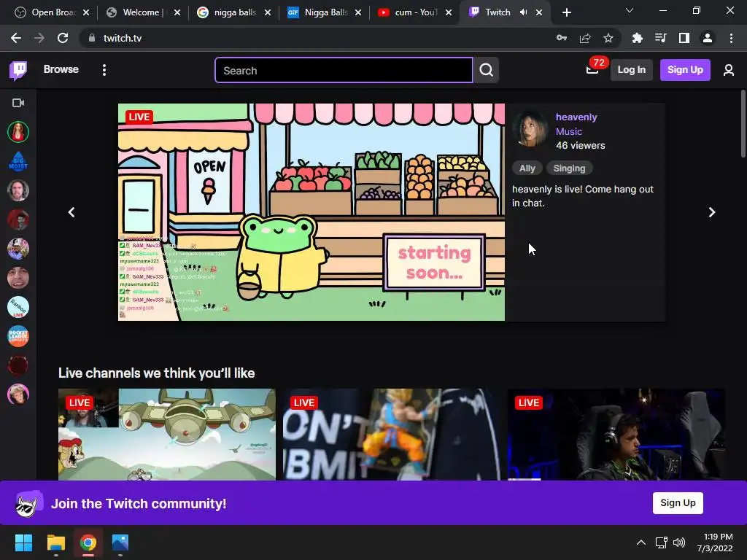
Task: Share this page using the share icon
Action: 585,38
